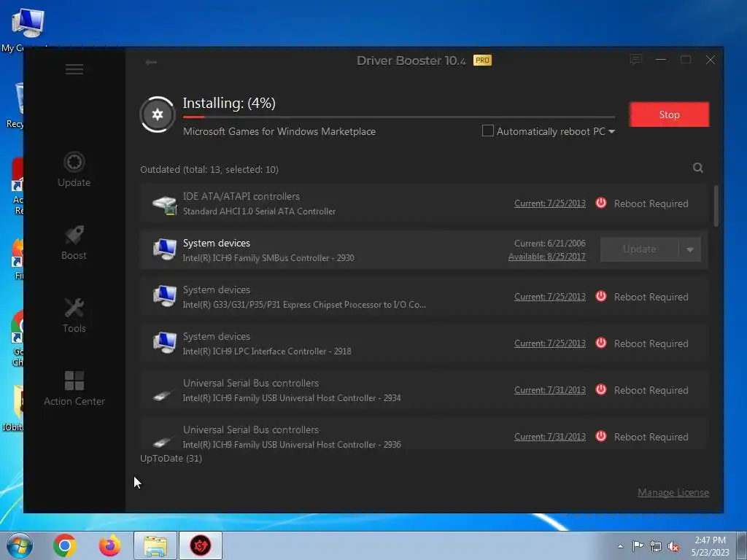The width and height of the screenshot is (747, 560).
Task: Open the Manage License link
Action: click(x=673, y=492)
